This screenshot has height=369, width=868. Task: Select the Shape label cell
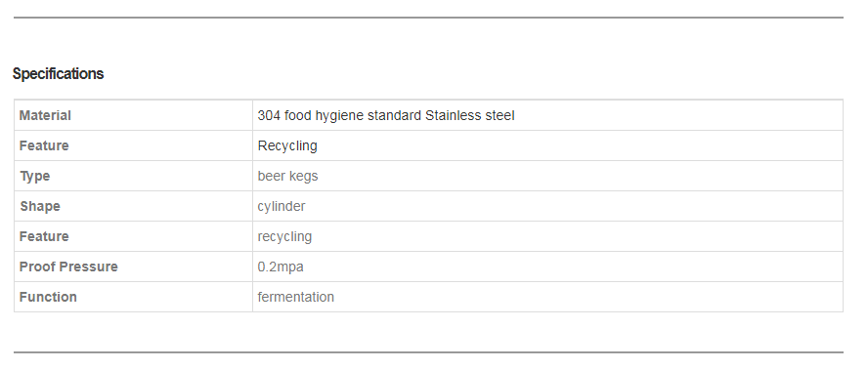[x=133, y=206]
